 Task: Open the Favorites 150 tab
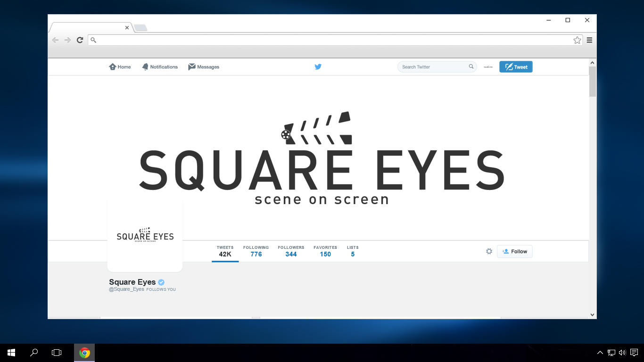(x=325, y=251)
